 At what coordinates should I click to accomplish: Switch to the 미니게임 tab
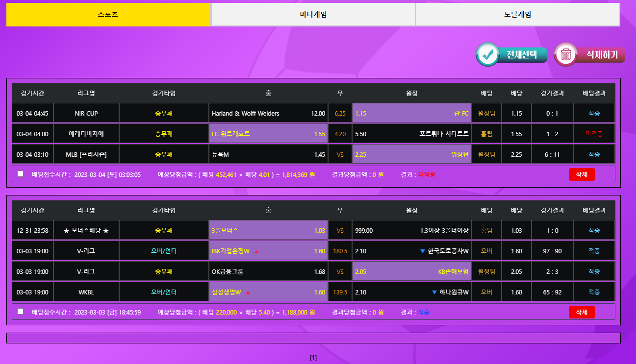click(313, 14)
